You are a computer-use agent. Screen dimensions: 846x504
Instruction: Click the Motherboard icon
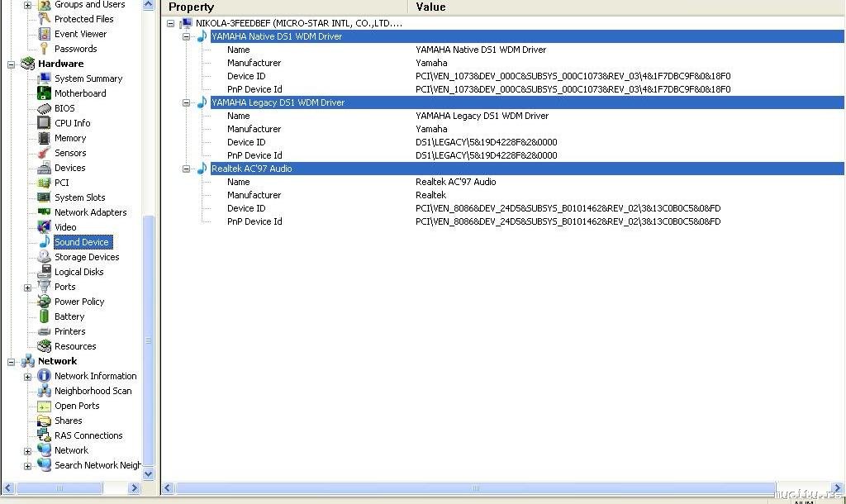[x=45, y=93]
